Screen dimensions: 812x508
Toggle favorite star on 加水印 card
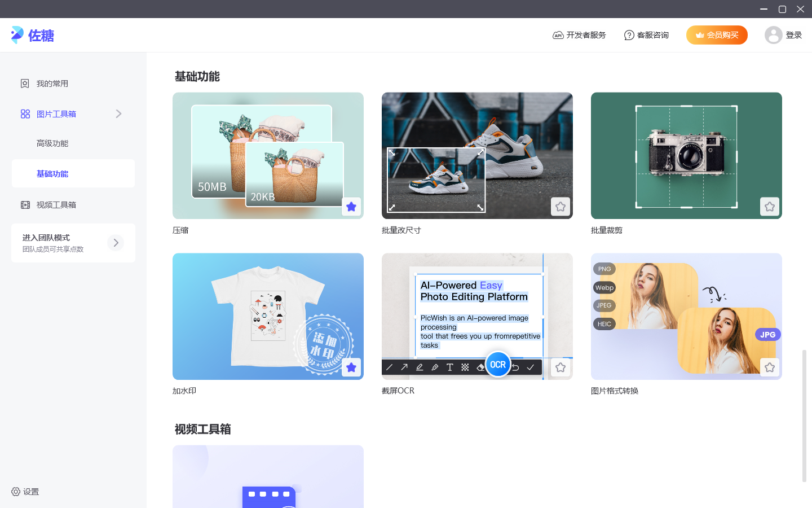click(x=351, y=367)
